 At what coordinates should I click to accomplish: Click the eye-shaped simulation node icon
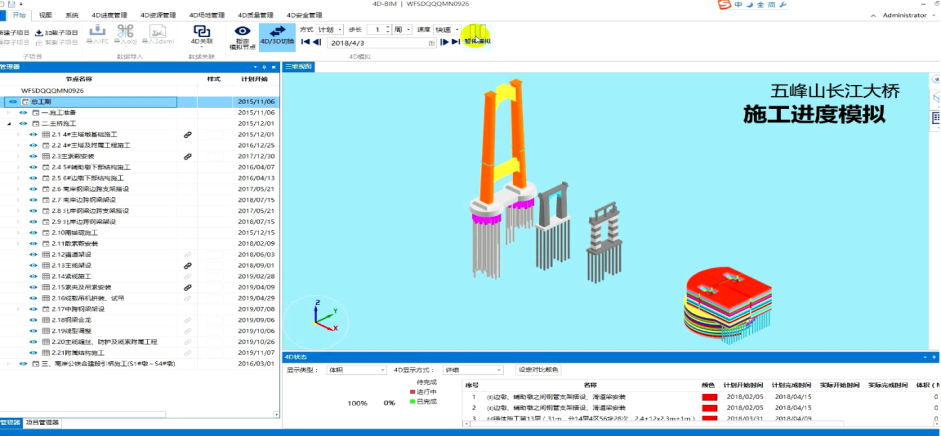point(242,31)
